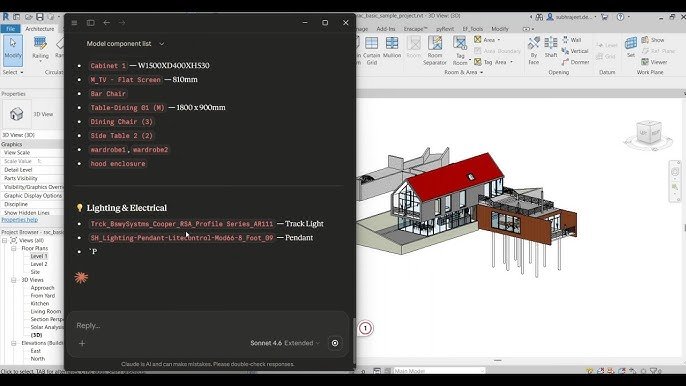Open Revit help question mark icon
The image size is (686, 386).
(620, 17)
